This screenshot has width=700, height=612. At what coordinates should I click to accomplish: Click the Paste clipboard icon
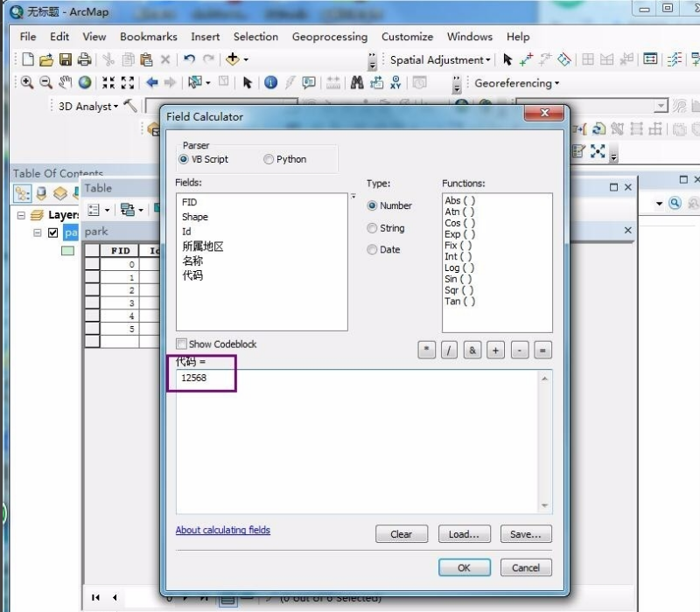pos(146,59)
